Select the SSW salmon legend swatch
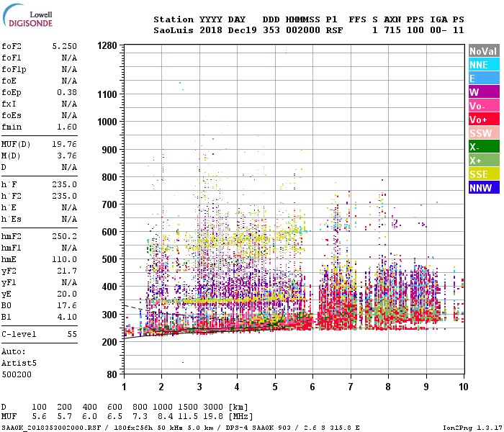Viewport: 504px width, 432px height. (484, 133)
